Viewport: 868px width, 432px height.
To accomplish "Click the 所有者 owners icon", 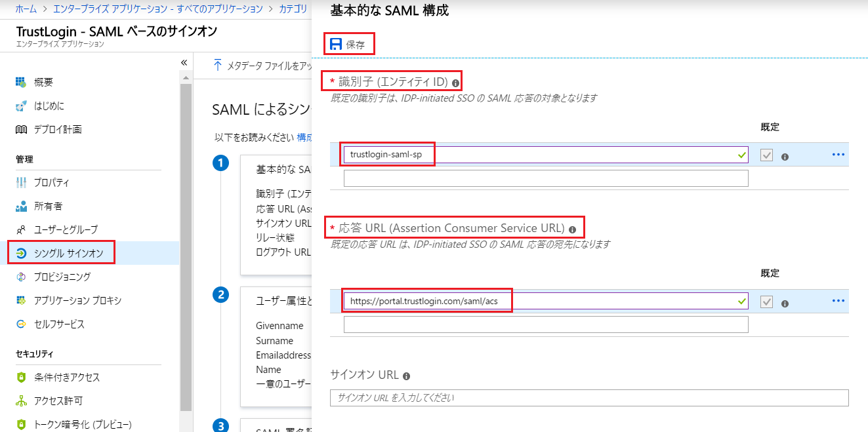I will pyautogui.click(x=21, y=206).
